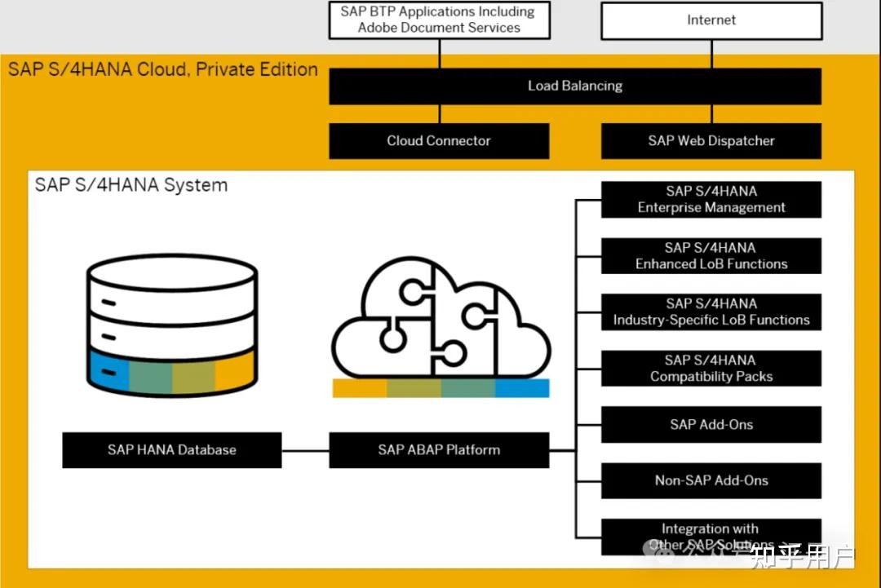This screenshot has height=588, width=881.
Task: Click the Non-SAP Add-Ons block
Action: [711, 480]
